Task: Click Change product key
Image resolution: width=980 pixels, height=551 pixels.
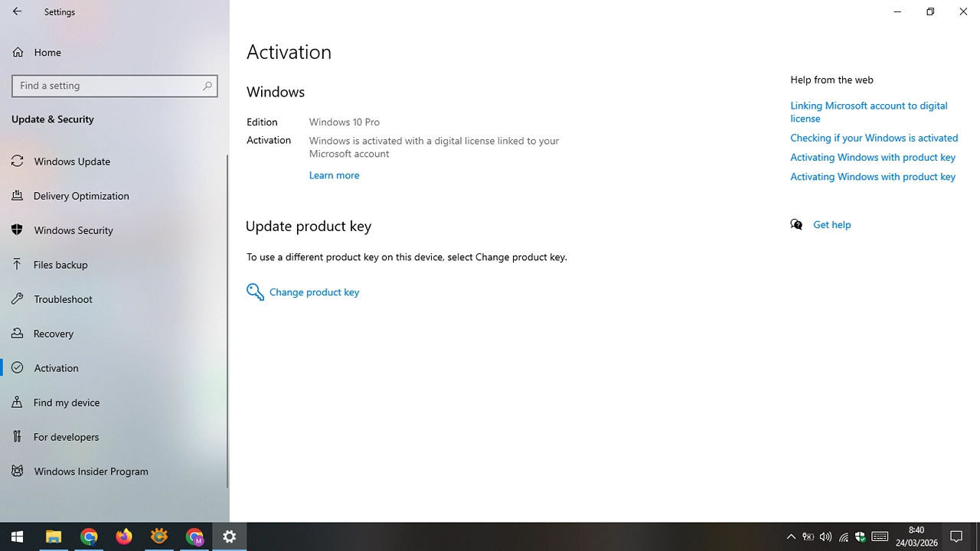Action: point(303,292)
